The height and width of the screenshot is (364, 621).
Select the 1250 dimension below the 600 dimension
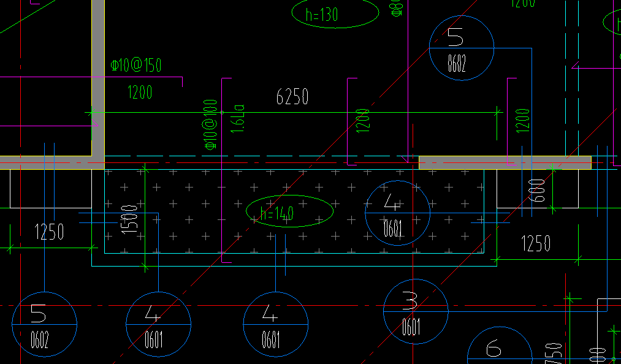coord(536,243)
